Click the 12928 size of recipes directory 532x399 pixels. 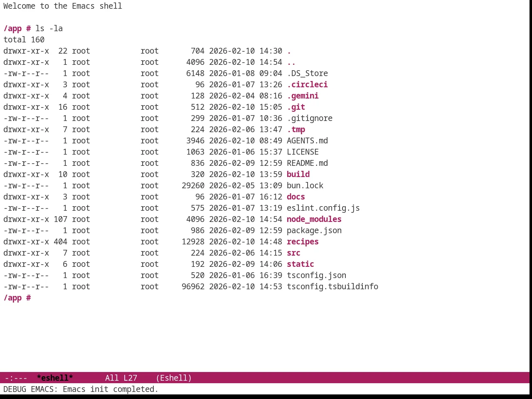point(193,241)
